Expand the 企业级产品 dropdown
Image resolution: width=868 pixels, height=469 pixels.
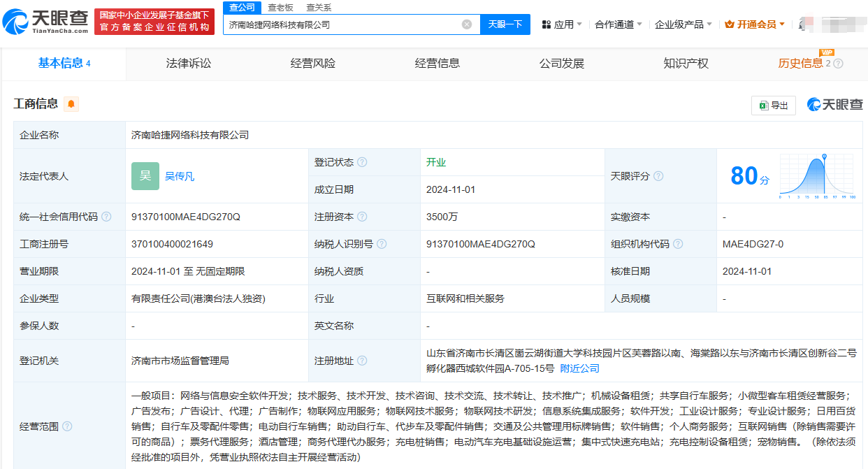pos(683,24)
